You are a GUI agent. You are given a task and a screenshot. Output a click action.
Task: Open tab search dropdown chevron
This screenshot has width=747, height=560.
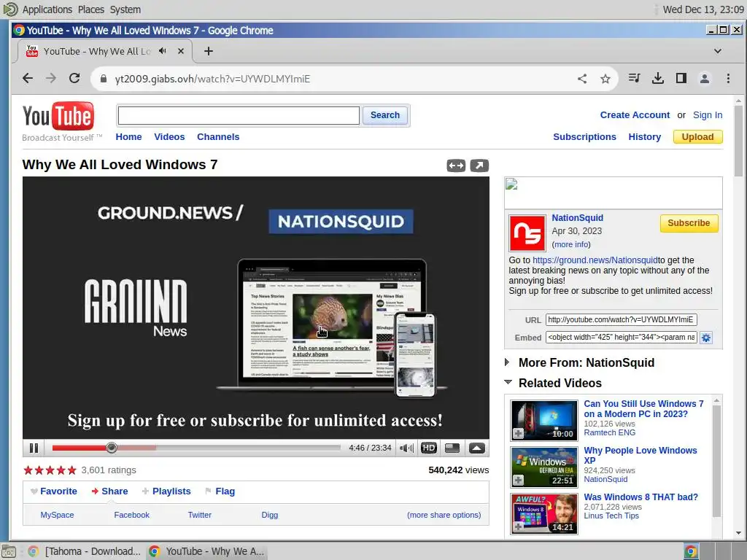tap(718, 51)
